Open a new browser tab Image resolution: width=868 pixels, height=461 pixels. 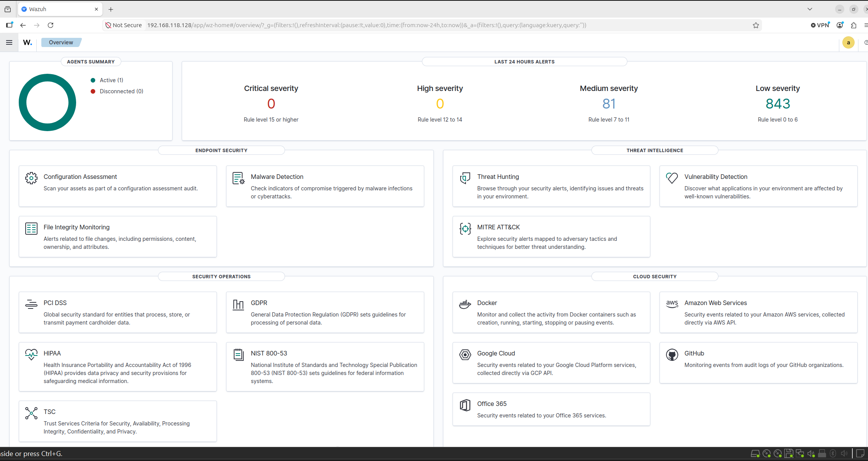(x=111, y=9)
